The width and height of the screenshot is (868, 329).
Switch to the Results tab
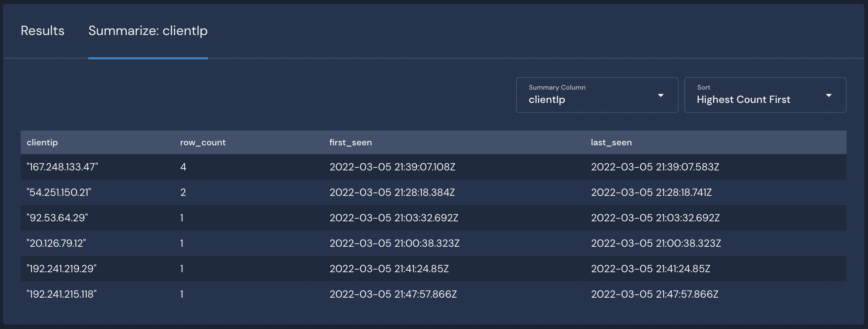pos(42,31)
